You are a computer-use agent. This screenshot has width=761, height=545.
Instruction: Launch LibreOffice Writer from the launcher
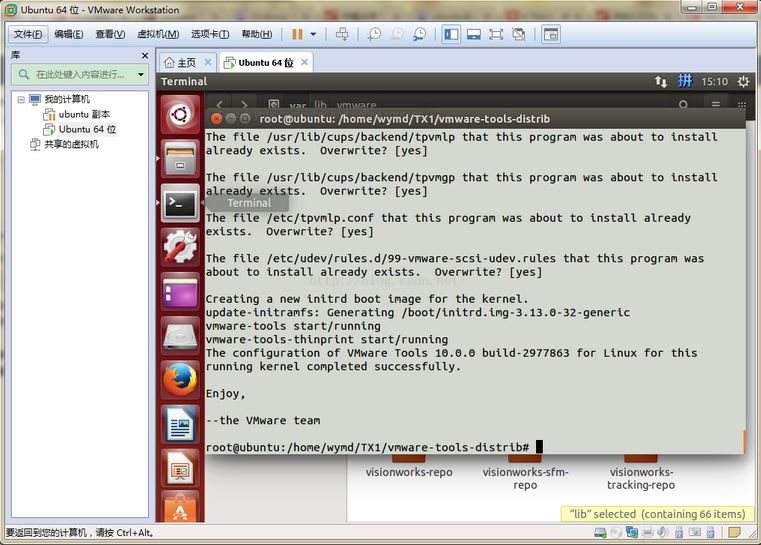180,424
